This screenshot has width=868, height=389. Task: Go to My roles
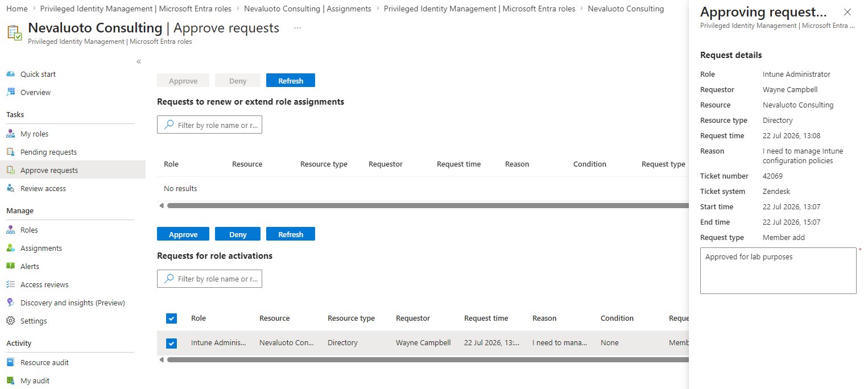[34, 134]
